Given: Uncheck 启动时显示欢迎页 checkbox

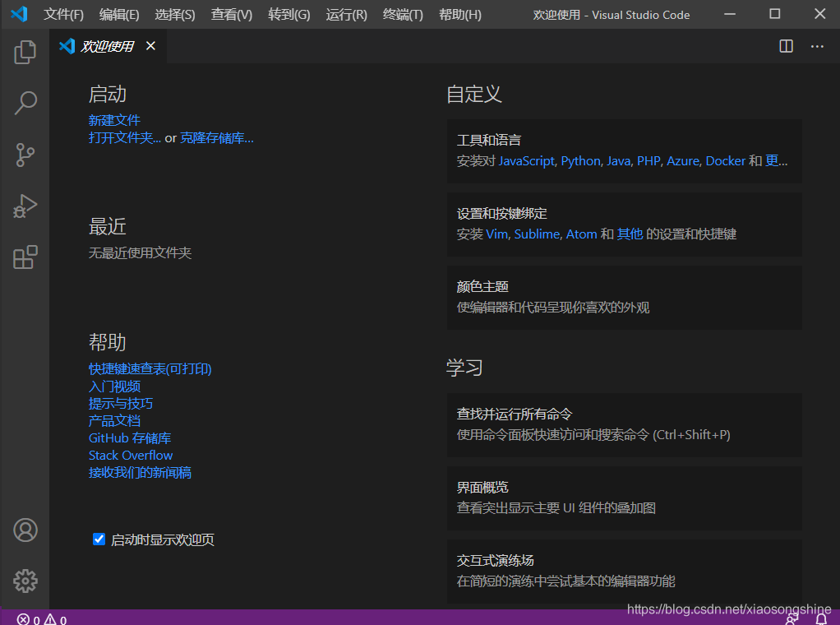Looking at the screenshot, I should [99, 539].
